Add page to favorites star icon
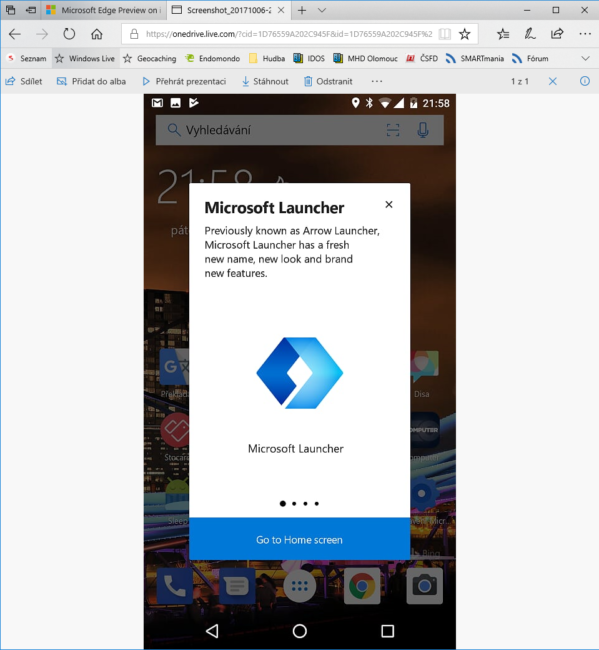This screenshot has height=650, width=599. [x=465, y=34]
